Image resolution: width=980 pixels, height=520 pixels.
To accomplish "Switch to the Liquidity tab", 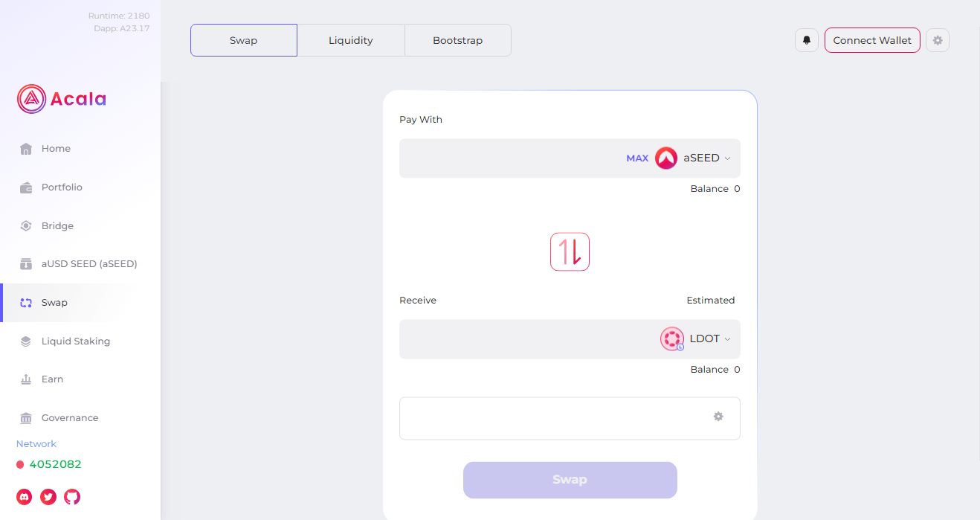I will 351,40.
